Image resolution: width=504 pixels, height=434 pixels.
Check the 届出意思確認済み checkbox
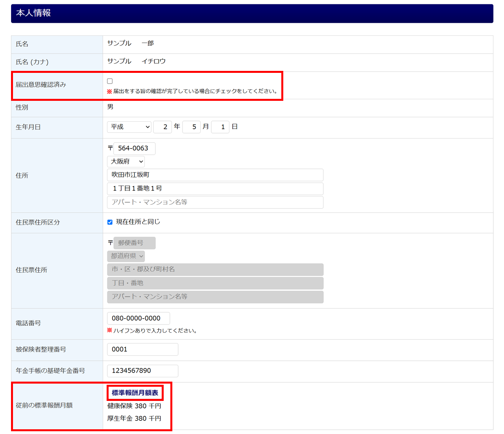[x=110, y=81]
